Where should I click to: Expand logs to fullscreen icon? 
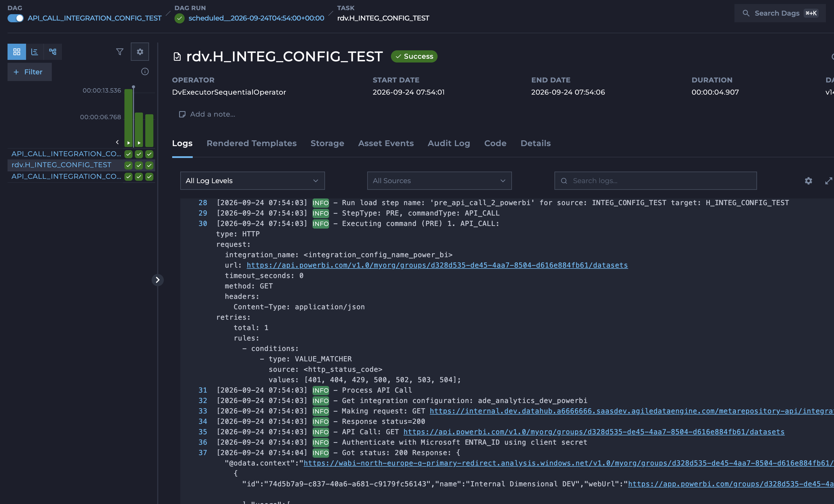829,181
